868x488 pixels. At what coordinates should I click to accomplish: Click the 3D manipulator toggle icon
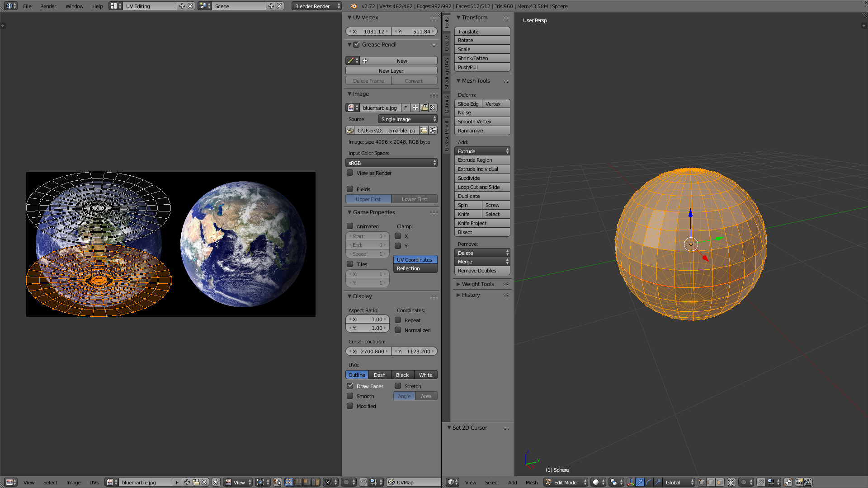click(631, 482)
